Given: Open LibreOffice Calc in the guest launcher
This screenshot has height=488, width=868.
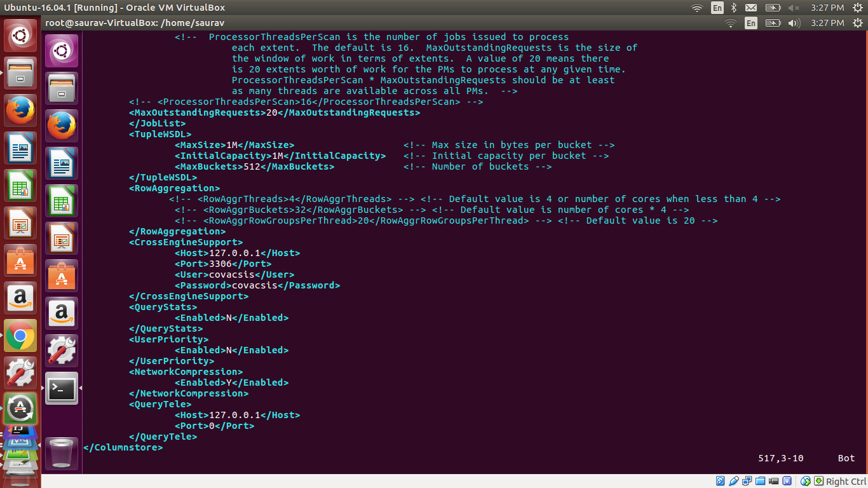Looking at the screenshot, I should [62, 201].
